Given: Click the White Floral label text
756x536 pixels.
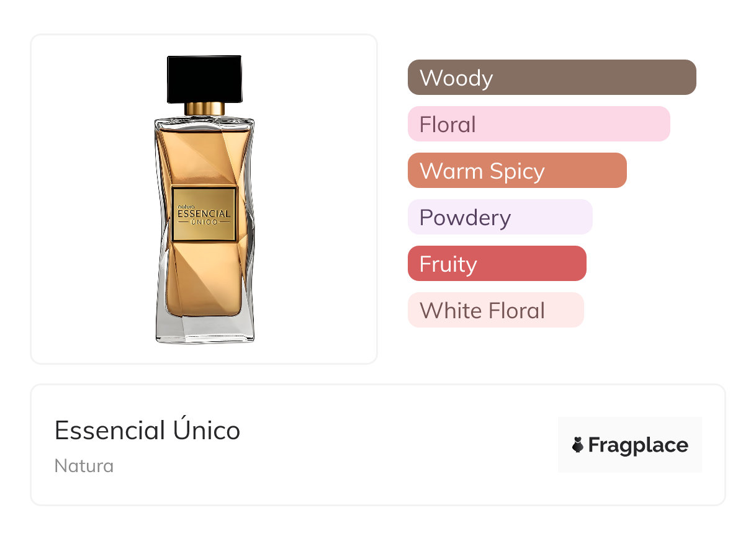Looking at the screenshot, I should [x=482, y=310].
